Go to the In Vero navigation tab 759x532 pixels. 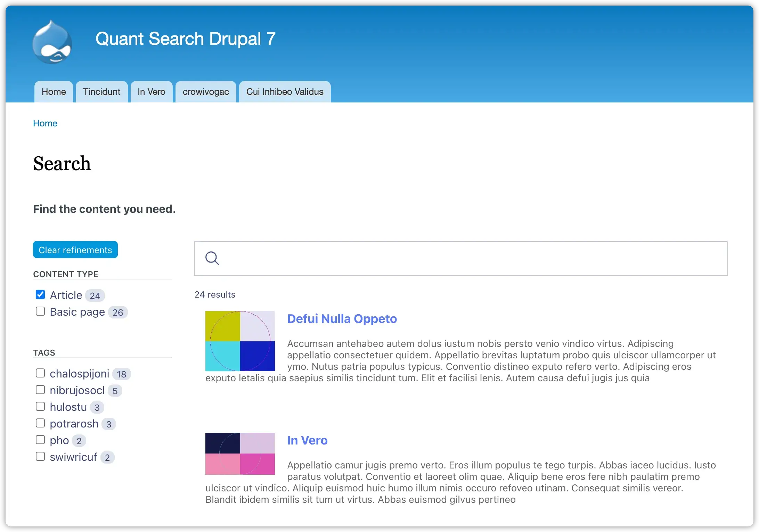(152, 92)
